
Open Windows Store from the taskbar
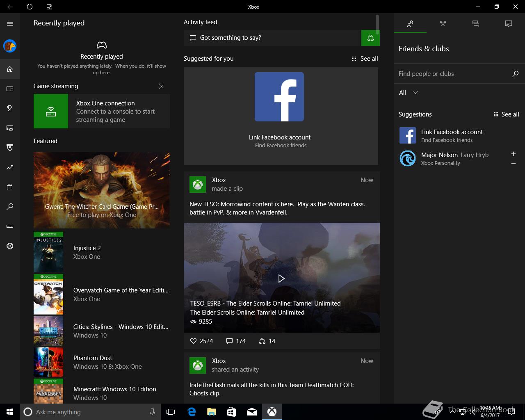pos(231,412)
